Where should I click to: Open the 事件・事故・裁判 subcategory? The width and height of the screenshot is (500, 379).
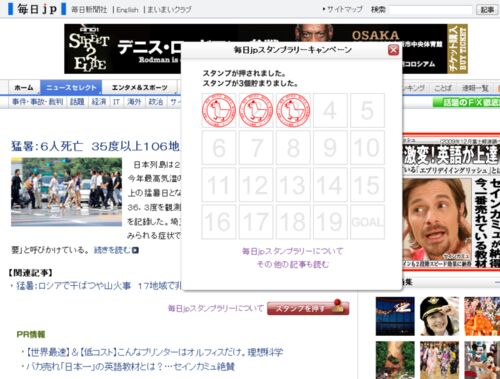(x=38, y=102)
